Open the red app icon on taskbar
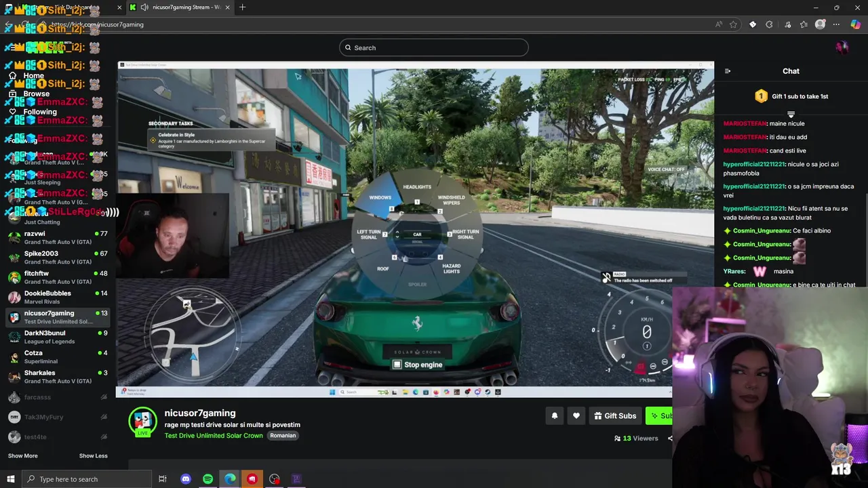Viewport: 868px width, 488px height. 252,479
